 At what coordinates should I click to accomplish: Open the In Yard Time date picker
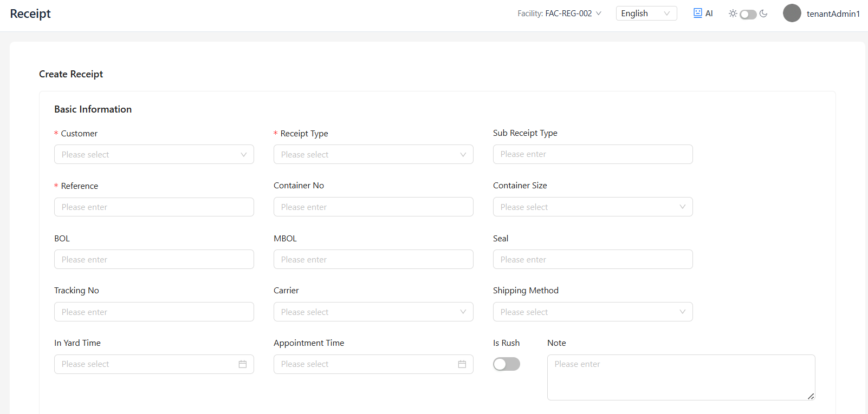tap(154, 364)
